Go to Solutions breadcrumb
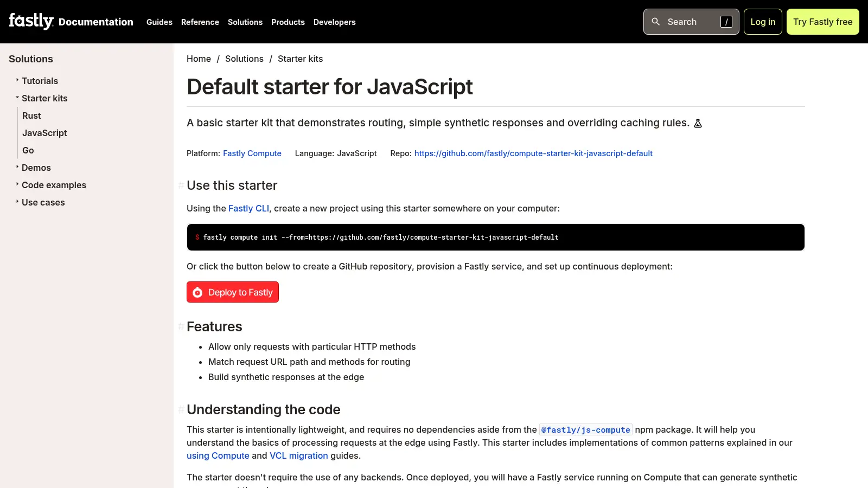Viewport: 868px width, 488px height. pyautogui.click(x=244, y=59)
